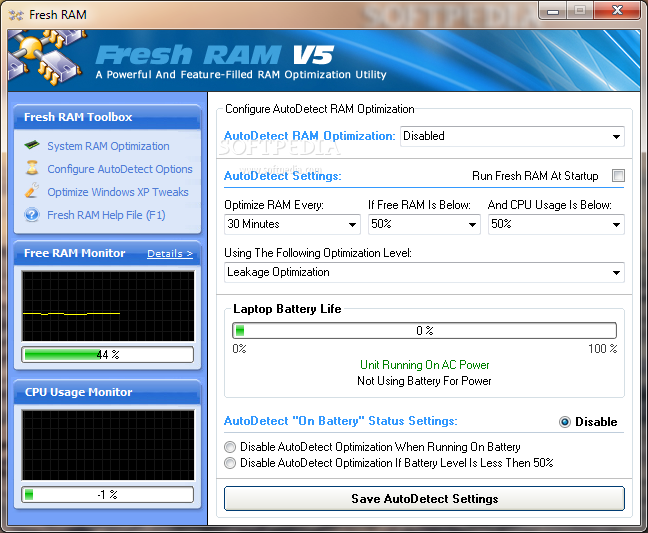Image resolution: width=648 pixels, height=533 pixels.
Task: Click the Free RAM 44 % progress bar
Action: pos(107,355)
